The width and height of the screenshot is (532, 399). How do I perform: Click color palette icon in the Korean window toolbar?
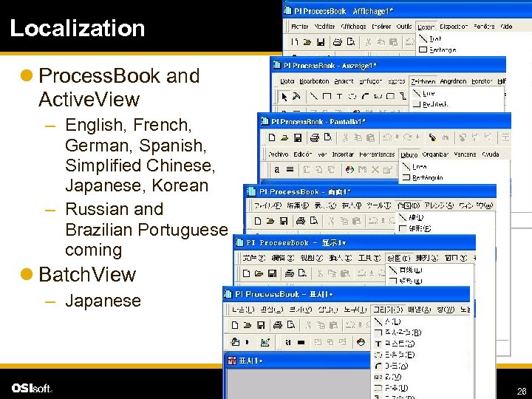pos(361,342)
